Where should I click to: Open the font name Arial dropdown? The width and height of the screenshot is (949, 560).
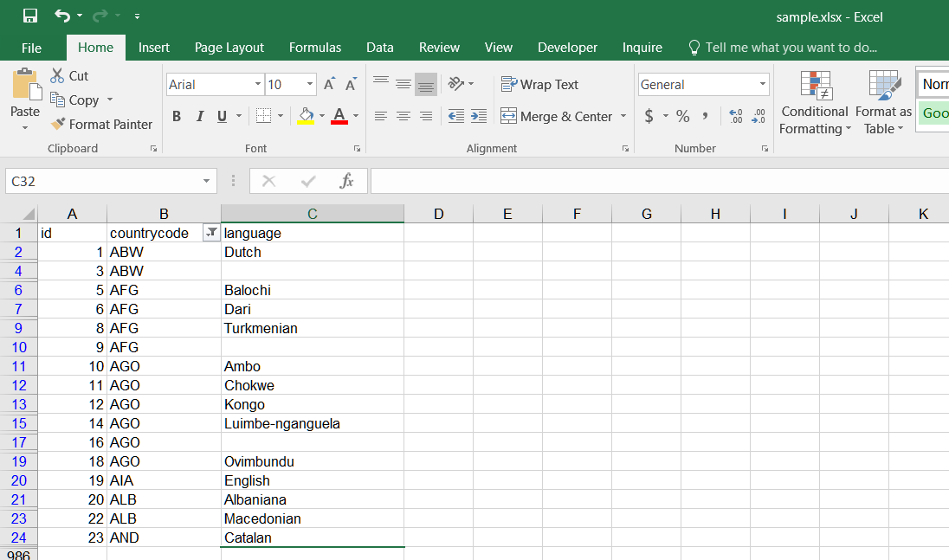click(x=258, y=85)
